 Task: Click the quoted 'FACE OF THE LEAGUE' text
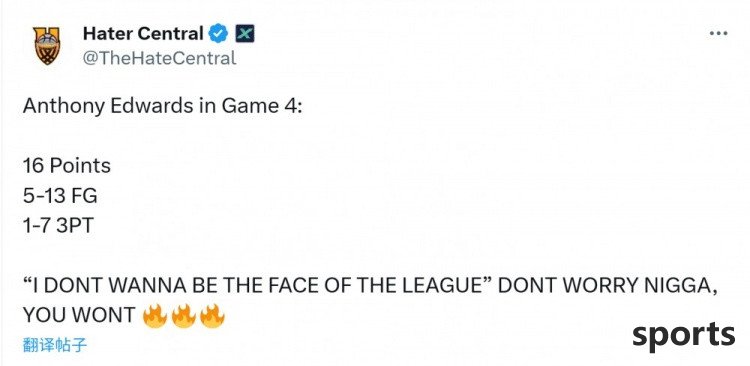click(374, 286)
